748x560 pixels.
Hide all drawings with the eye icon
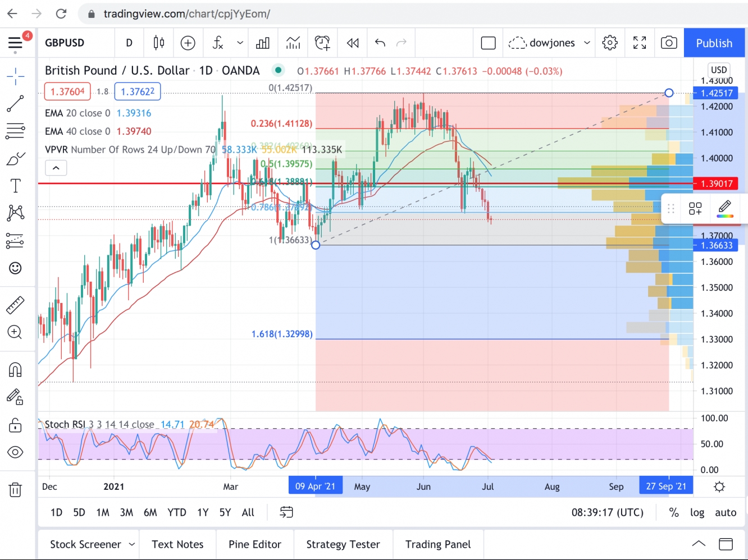coord(15,452)
